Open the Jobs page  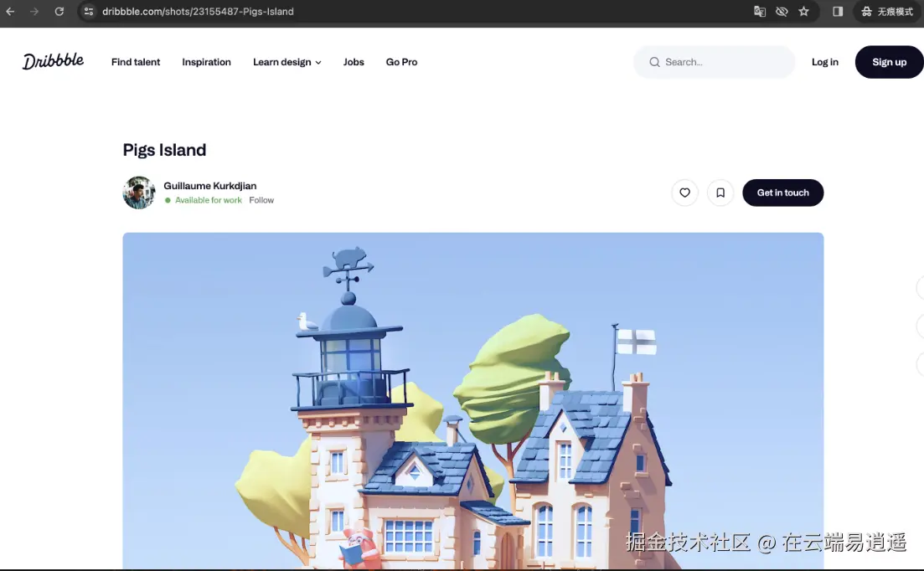(354, 62)
